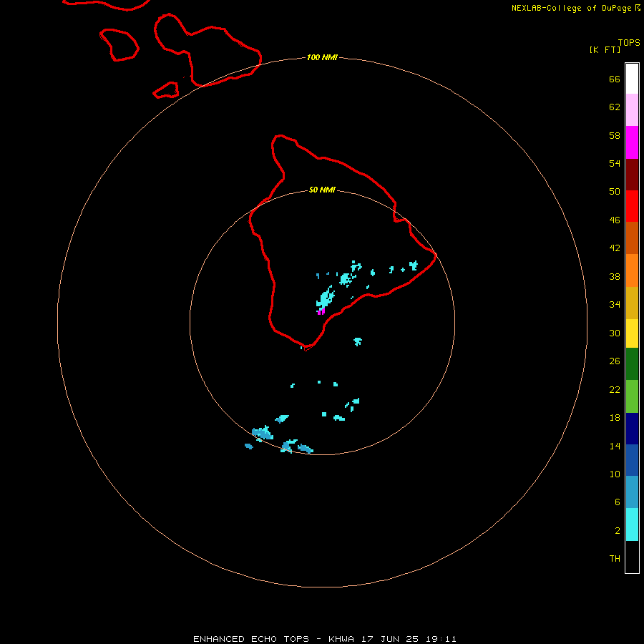Click the "66" legend value
644x644 pixels.
(615, 79)
